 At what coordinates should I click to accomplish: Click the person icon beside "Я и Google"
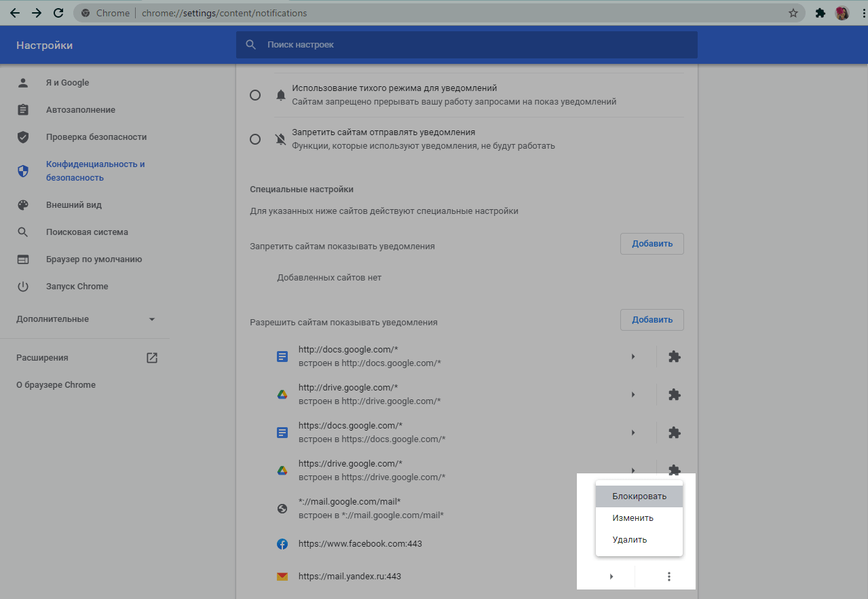pyautogui.click(x=23, y=83)
